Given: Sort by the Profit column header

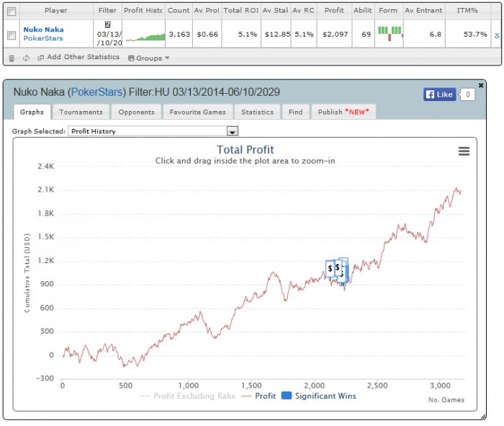Looking at the screenshot, I should coord(334,11).
